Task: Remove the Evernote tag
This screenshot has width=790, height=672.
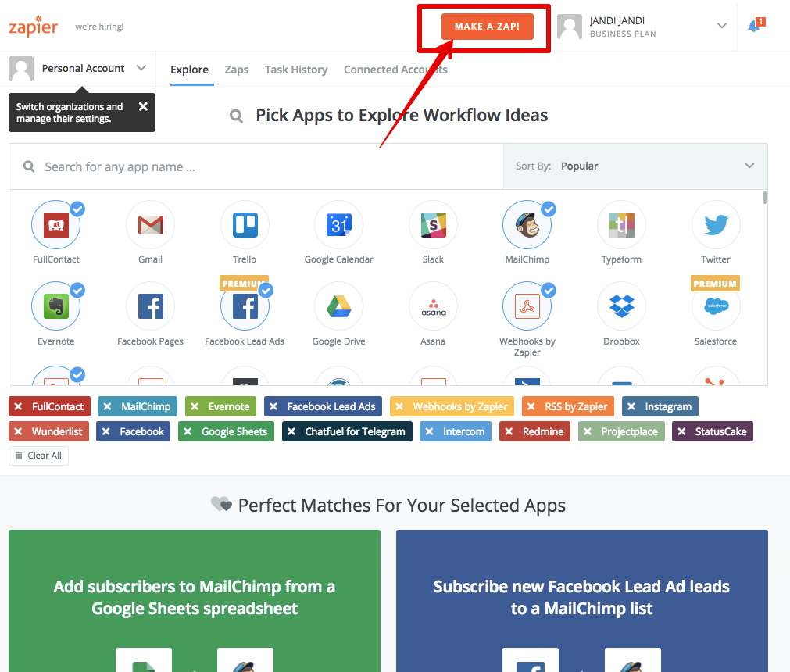Action: coord(195,406)
